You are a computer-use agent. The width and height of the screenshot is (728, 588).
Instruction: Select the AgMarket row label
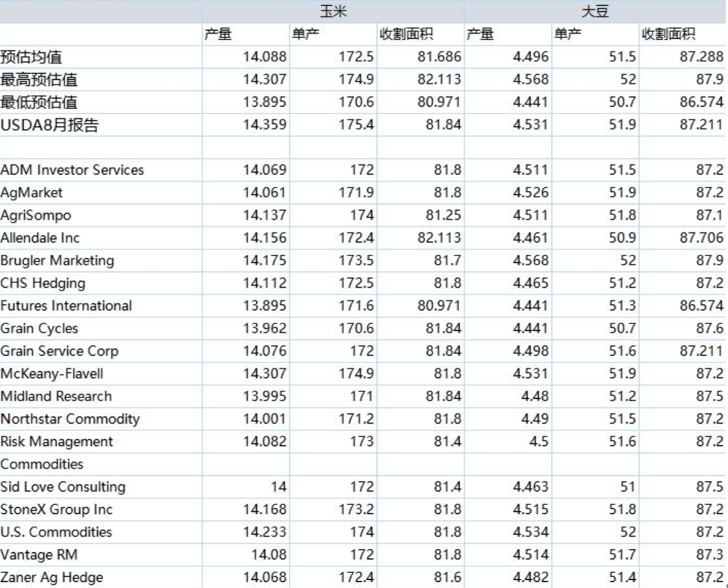tap(31, 193)
